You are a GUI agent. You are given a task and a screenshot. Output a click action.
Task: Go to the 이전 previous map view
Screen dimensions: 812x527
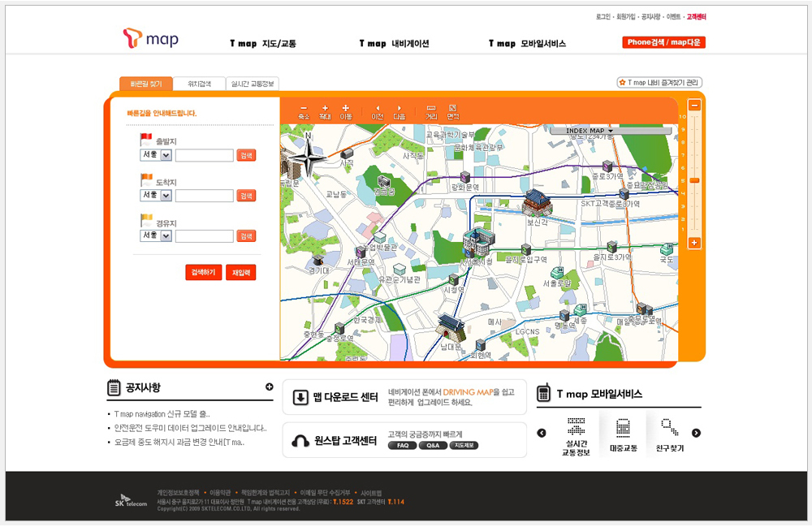click(x=377, y=111)
